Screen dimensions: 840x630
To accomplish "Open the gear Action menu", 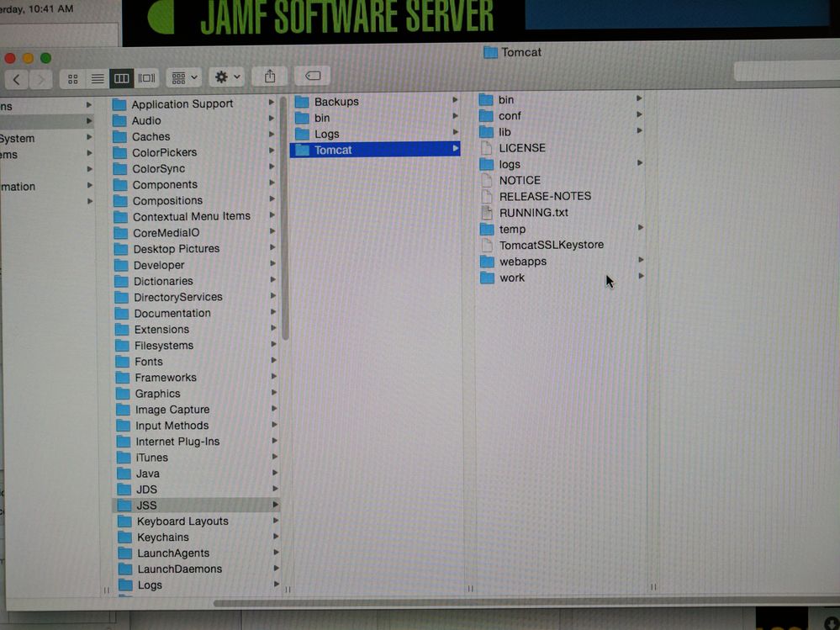I will [x=227, y=77].
